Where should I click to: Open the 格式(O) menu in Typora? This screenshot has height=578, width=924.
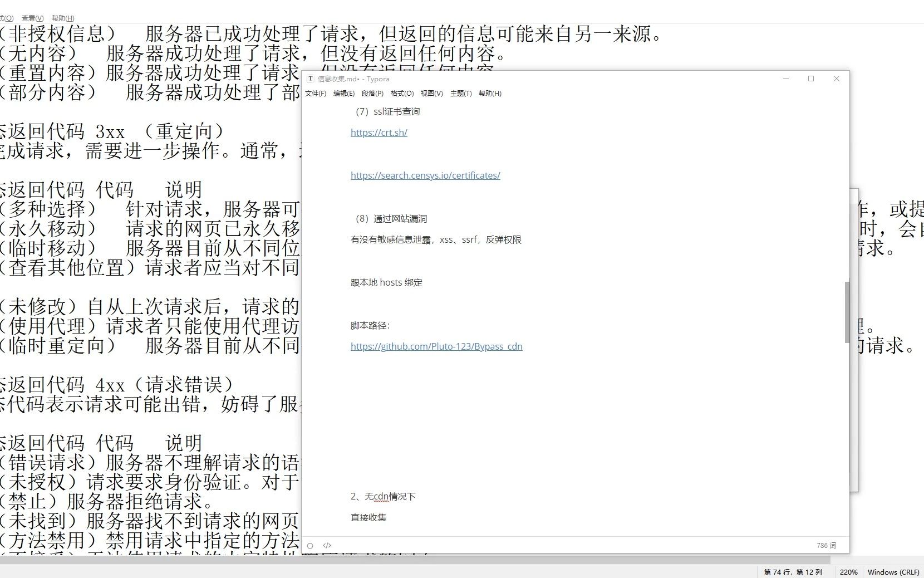tap(402, 94)
